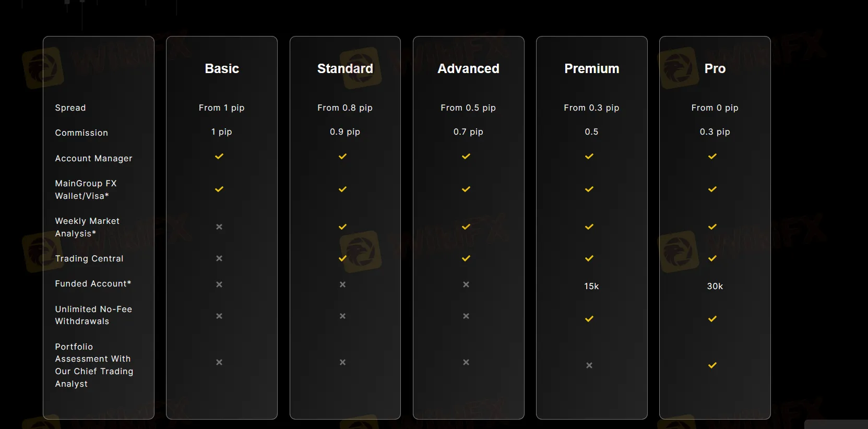868x429 pixels.
Task: Select the Advanced Weekly Market Analysis checkmark
Action: pos(466,227)
